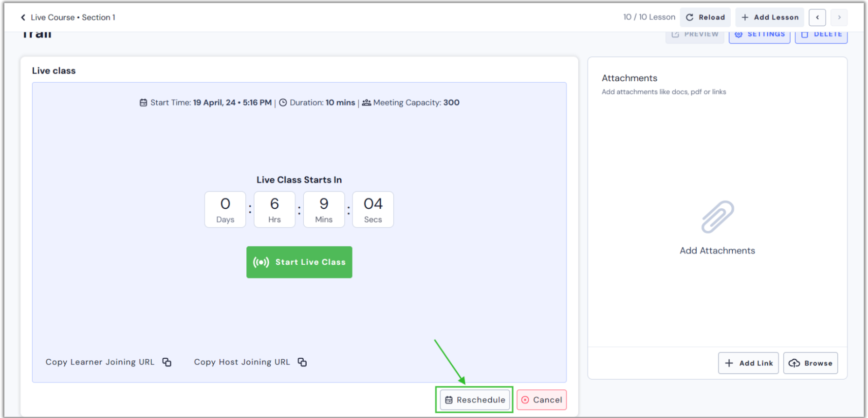Click the back chevron beside Live Course

coord(23,17)
